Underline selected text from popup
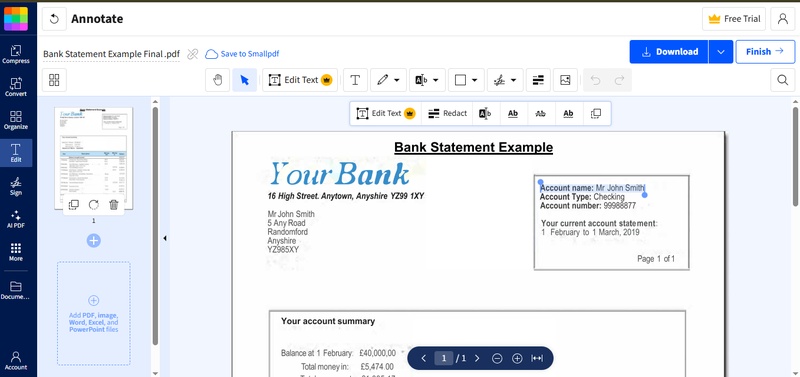 point(513,113)
